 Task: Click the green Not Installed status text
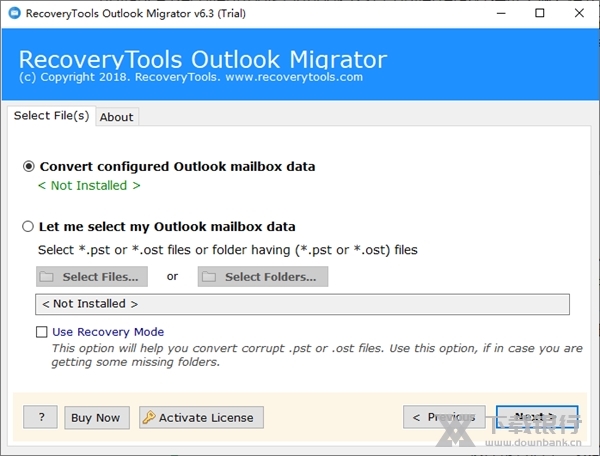coord(89,186)
